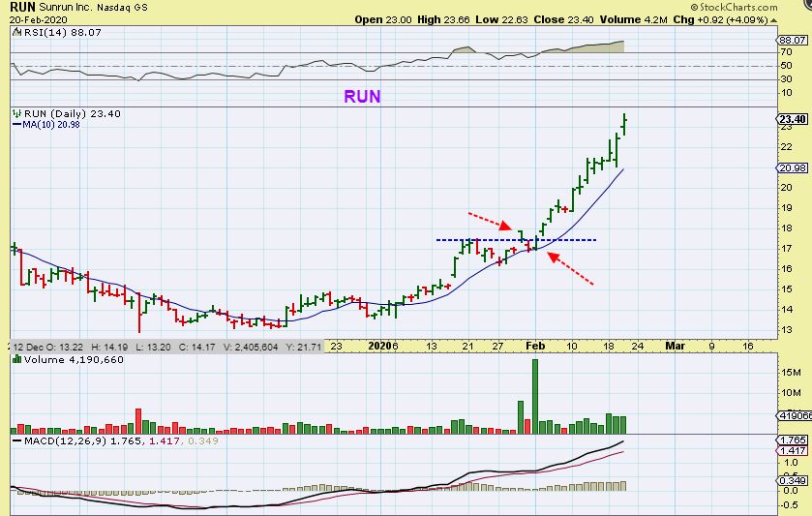Click the 1.765 tag on MACD right axis
The image size is (812, 516).
pos(793,440)
